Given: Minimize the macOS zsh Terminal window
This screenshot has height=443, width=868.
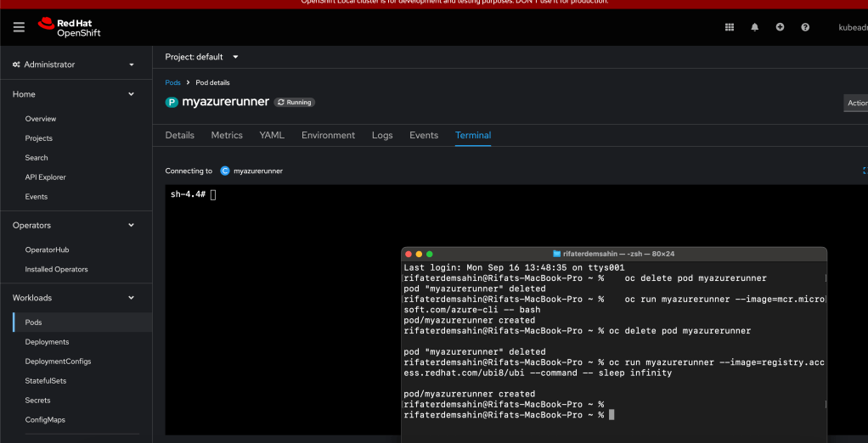Looking at the screenshot, I should point(419,254).
